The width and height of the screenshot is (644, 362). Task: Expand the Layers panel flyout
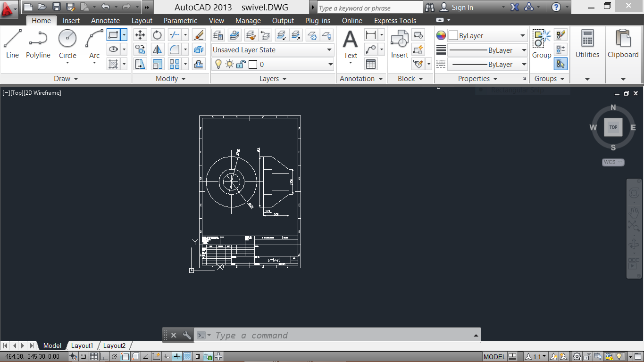pyautogui.click(x=273, y=79)
